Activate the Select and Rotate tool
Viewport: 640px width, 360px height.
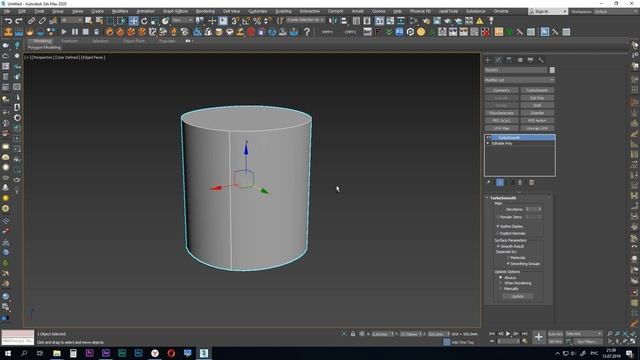144,21
